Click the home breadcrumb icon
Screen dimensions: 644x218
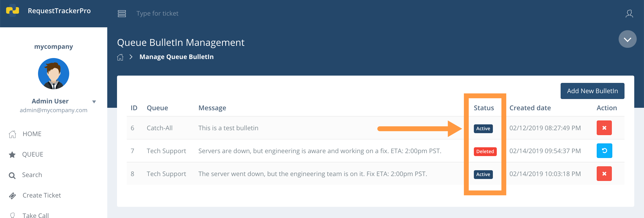tap(120, 57)
